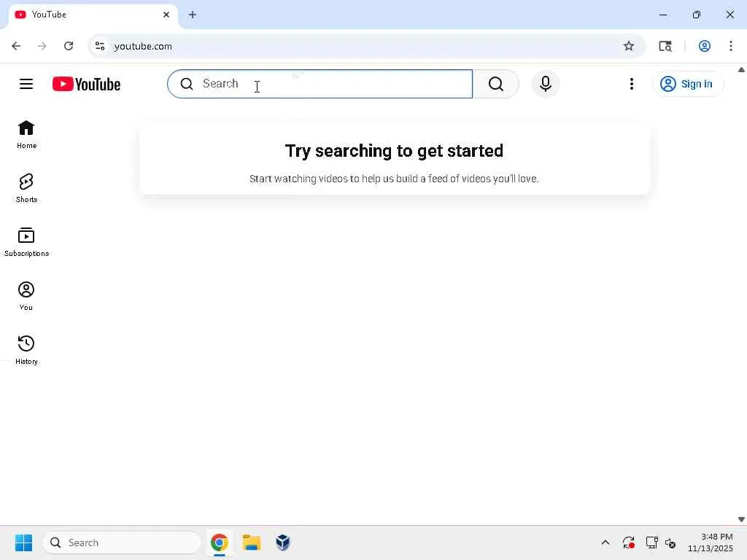
Task: Reload the current page
Action: coord(68,46)
